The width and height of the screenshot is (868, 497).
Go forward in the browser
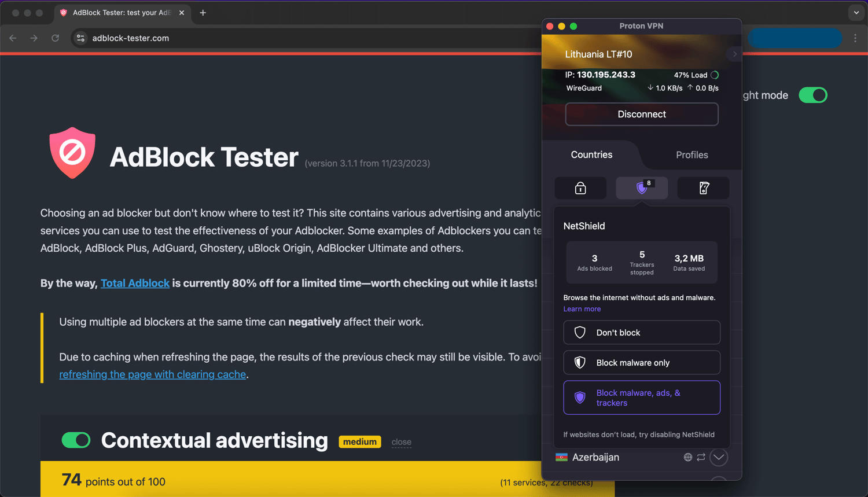click(34, 38)
